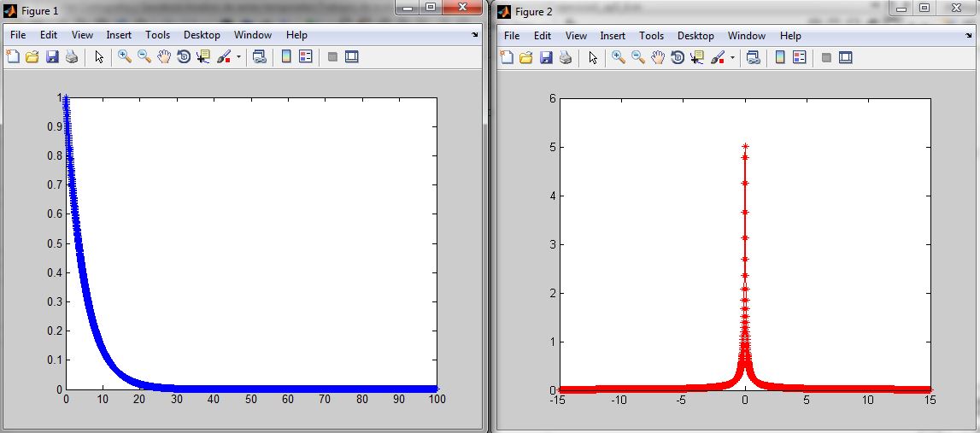980x433 pixels.
Task: Dock Figure 2 using the corner arrow
Action: [969, 35]
